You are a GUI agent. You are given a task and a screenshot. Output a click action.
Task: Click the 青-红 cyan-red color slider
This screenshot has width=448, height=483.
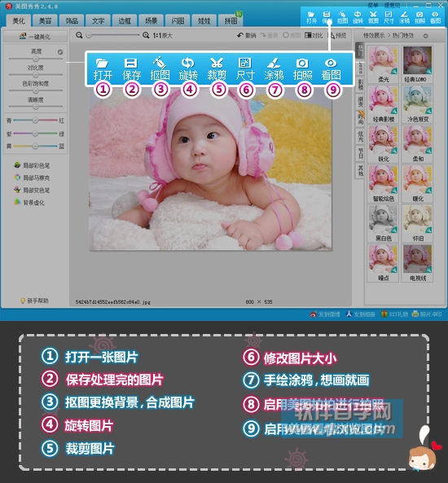(35, 120)
